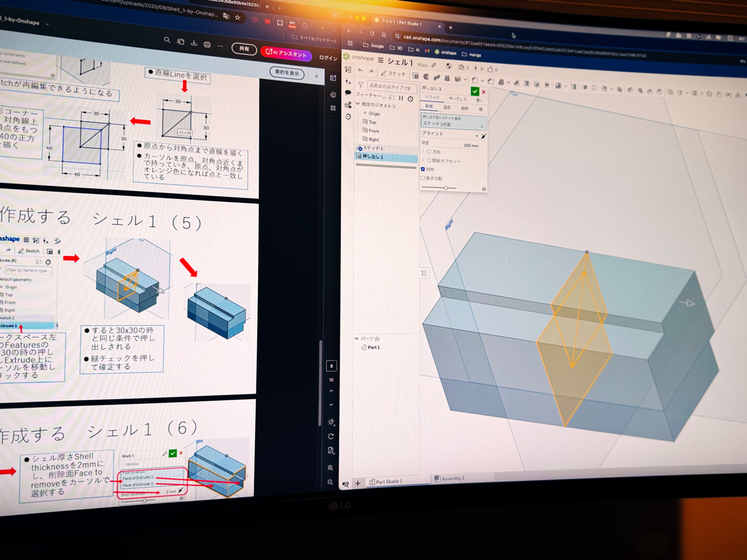Go to previous PDF page chevron up

pyautogui.click(x=331, y=391)
